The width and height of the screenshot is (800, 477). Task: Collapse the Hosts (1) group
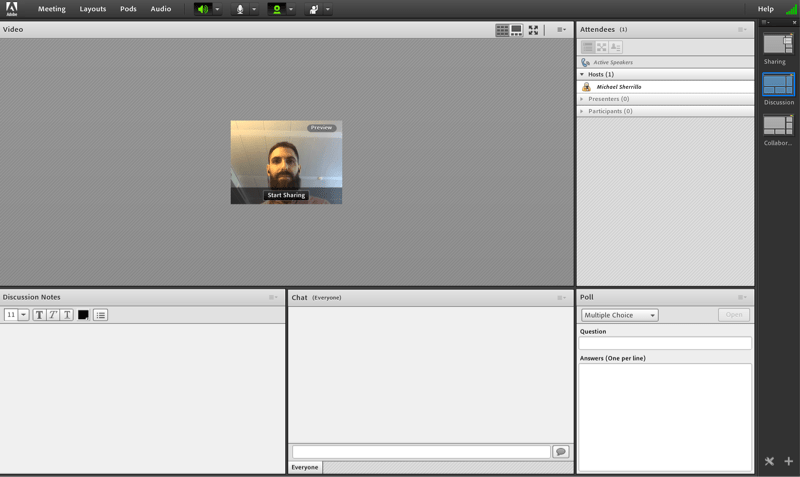pyautogui.click(x=582, y=74)
